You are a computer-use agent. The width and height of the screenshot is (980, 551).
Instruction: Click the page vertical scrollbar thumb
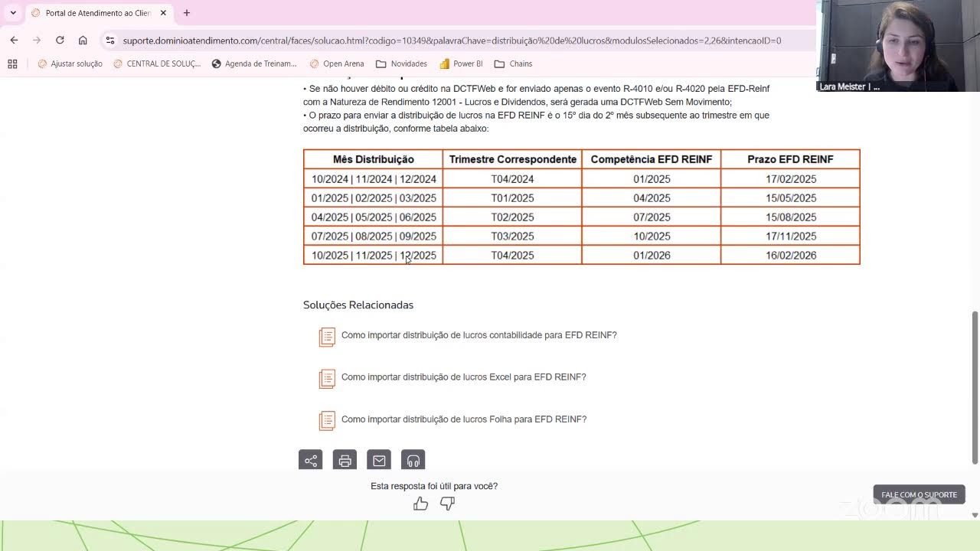coord(975,387)
